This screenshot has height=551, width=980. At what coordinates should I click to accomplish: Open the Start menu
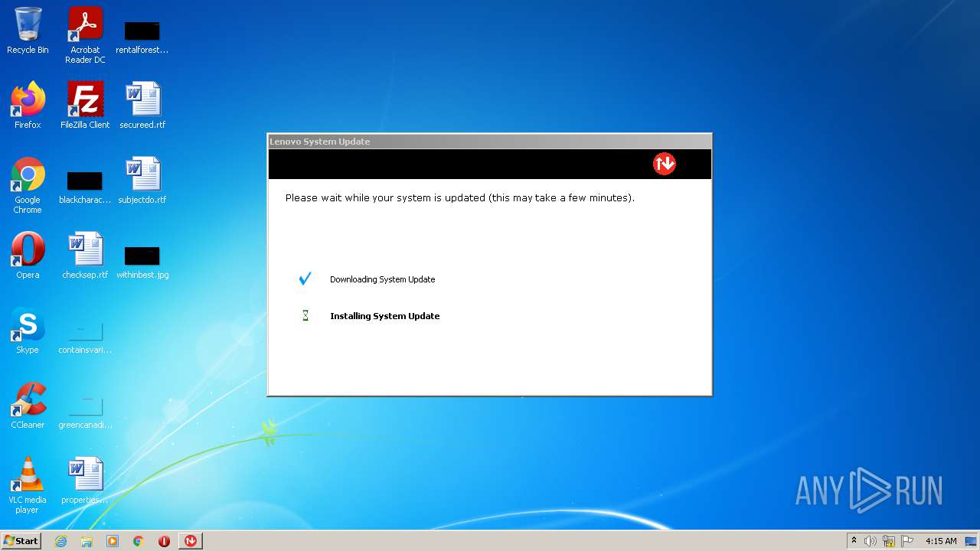(x=21, y=540)
